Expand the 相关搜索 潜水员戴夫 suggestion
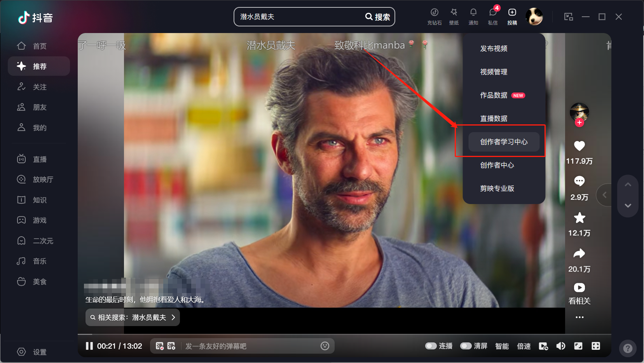 [133, 318]
